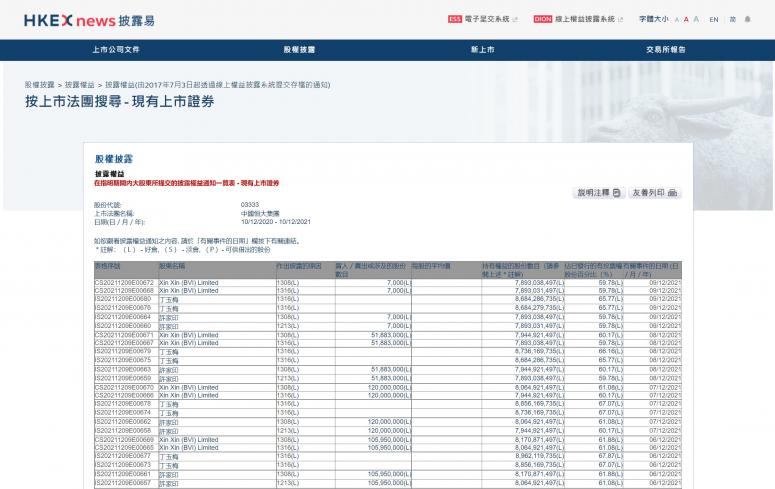Go to 披露權益 breadcrumb

tap(80, 85)
